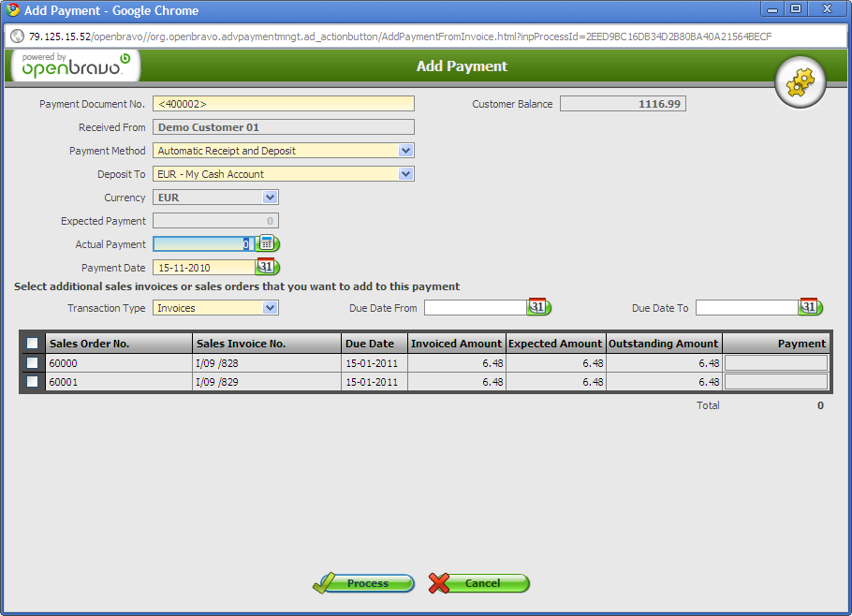Check the box for sales order 60000

[33, 363]
